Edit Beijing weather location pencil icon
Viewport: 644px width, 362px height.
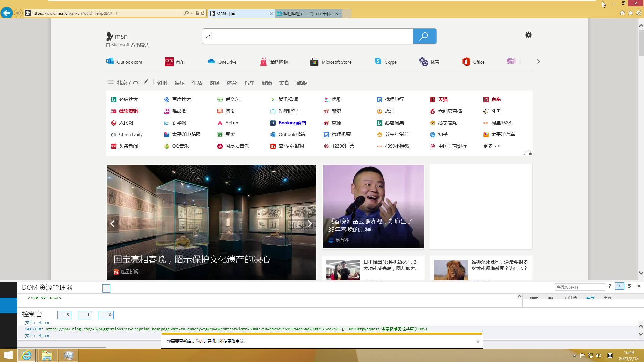146,82
